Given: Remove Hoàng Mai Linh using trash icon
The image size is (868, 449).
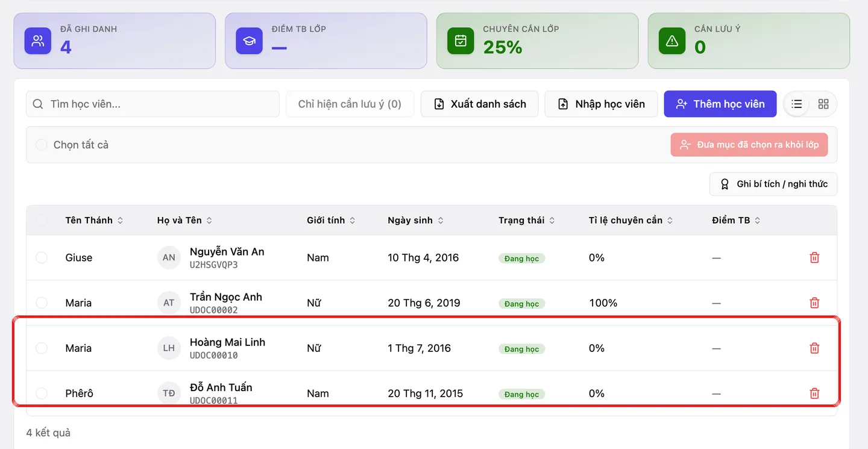Looking at the screenshot, I should click(x=814, y=348).
